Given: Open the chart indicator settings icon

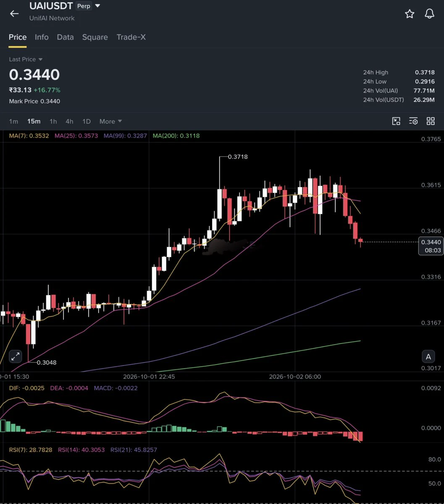Looking at the screenshot, I should [x=413, y=121].
